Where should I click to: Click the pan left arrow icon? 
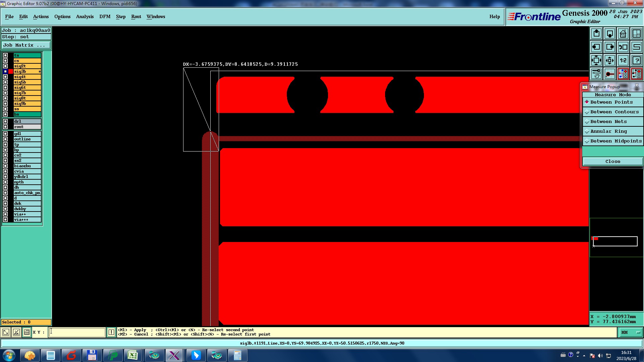coord(596,47)
